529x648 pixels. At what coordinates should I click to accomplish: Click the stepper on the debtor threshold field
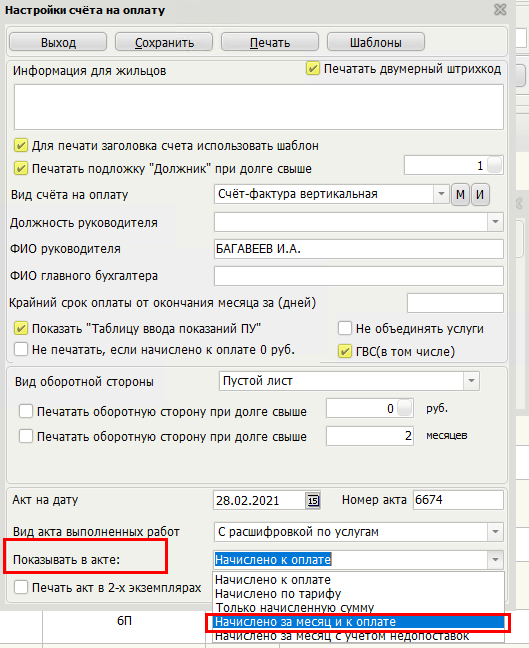point(495,165)
